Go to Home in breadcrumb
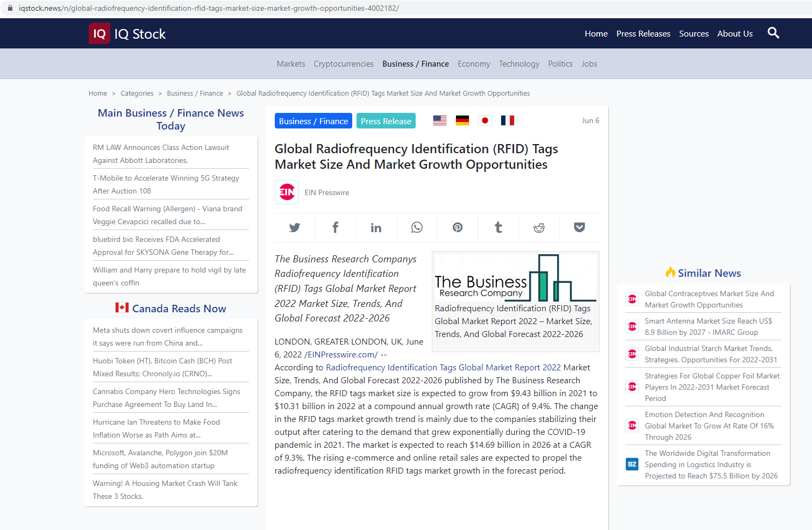 coord(98,93)
